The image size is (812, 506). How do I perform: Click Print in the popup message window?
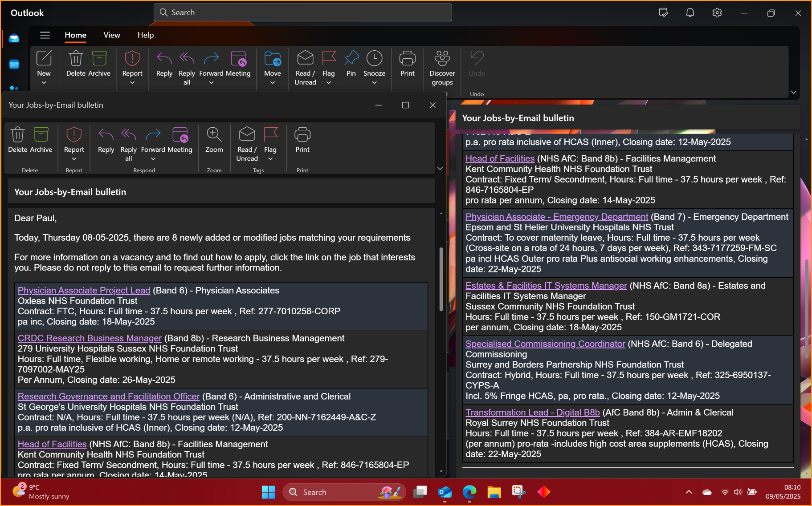[x=302, y=140]
